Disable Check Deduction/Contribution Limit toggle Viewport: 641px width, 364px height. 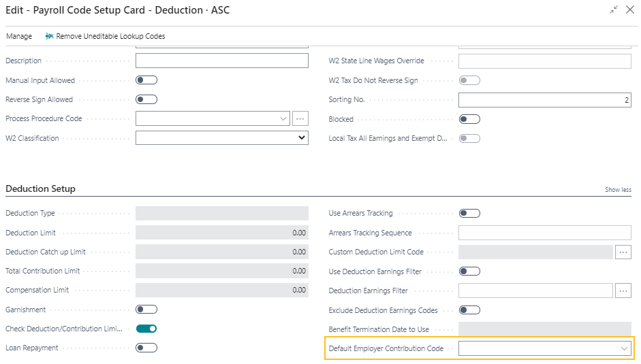[146, 329]
